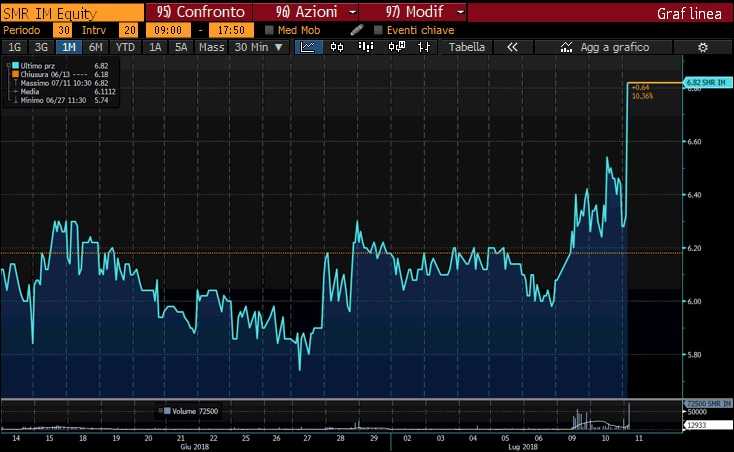This screenshot has width=734, height=452.
Task: Click the Giu 2018 date axis label
Action: tap(194, 447)
